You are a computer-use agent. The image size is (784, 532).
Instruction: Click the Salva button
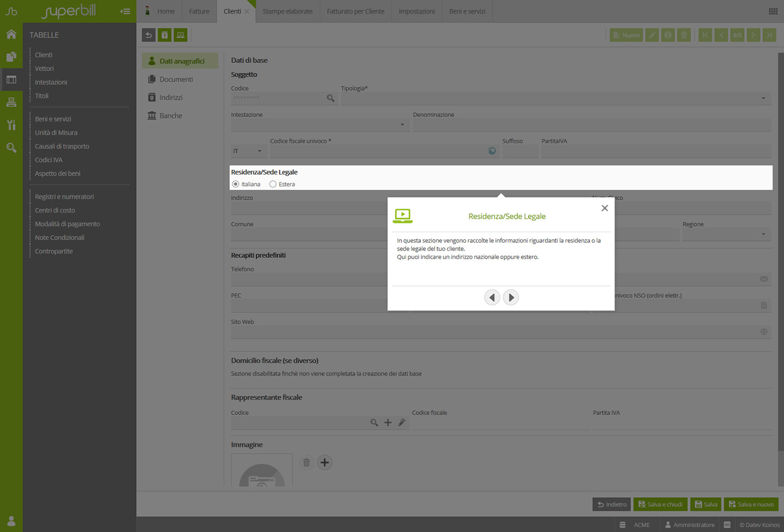point(706,504)
